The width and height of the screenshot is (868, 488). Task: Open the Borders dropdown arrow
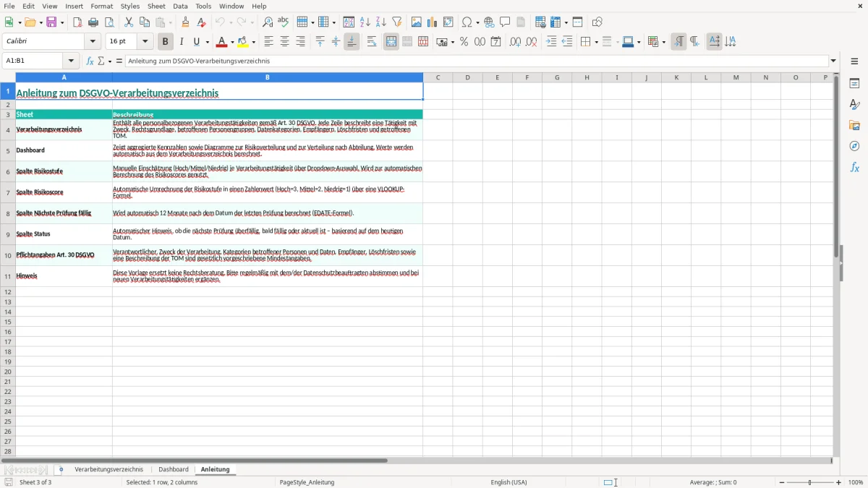[595, 42]
